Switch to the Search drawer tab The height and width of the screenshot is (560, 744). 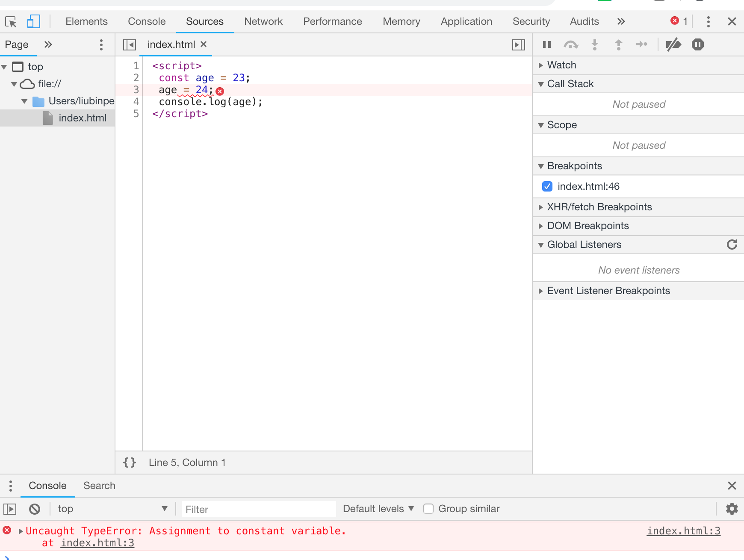[x=99, y=486]
